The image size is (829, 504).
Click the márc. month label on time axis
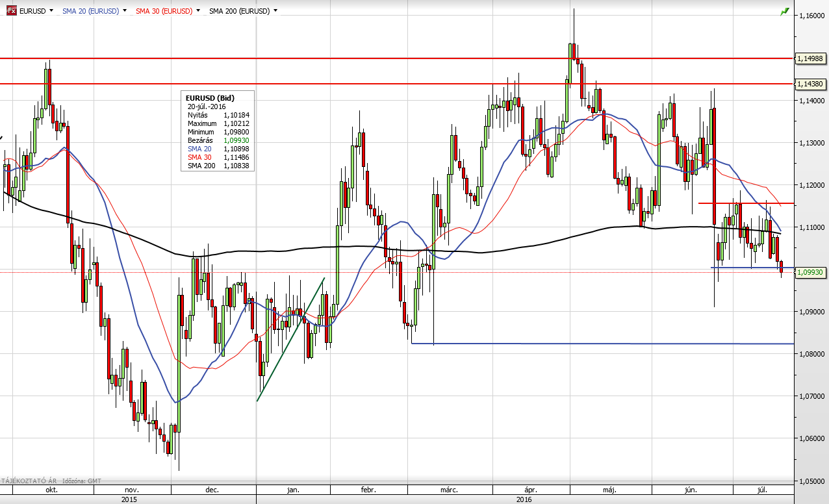[x=449, y=490]
